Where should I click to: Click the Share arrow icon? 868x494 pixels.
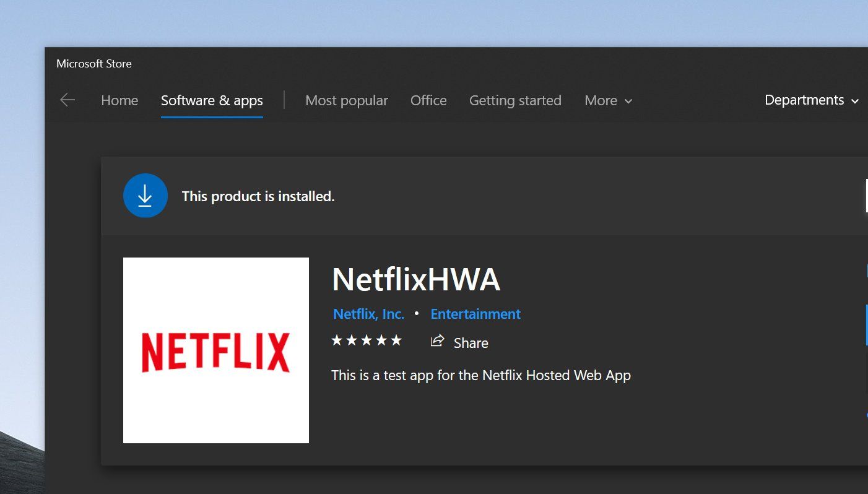(x=438, y=340)
